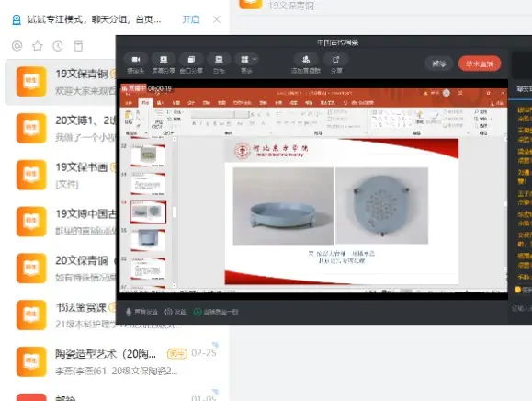Dismiss the focus mode banner with X
Viewport: 532px width, 401px height.
[x=217, y=19]
